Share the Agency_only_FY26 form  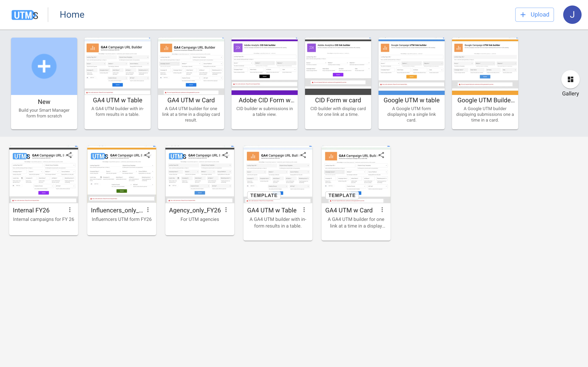coord(226,155)
